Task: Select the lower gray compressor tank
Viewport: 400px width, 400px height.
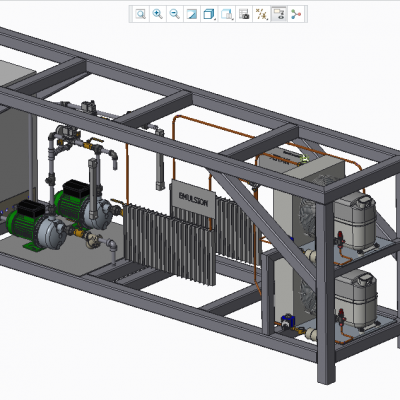Action: [356, 299]
